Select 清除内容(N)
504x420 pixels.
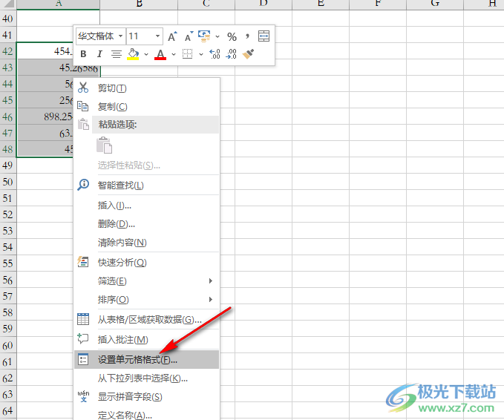tap(146, 243)
